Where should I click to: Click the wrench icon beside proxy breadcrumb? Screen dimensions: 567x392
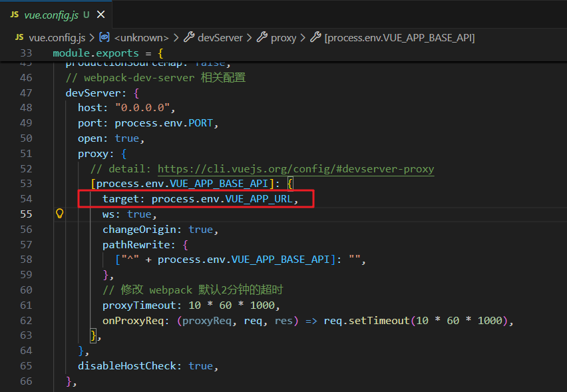tap(262, 37)
